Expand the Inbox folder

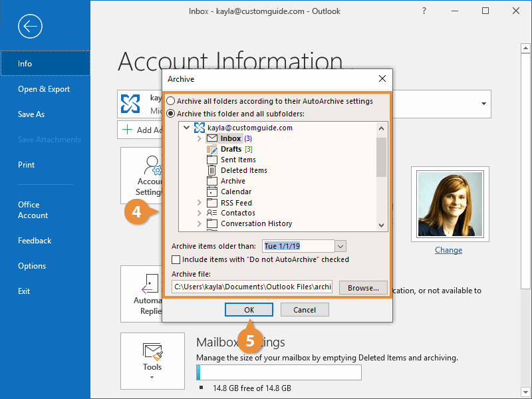pyautogui.click(x=199, y=138)
